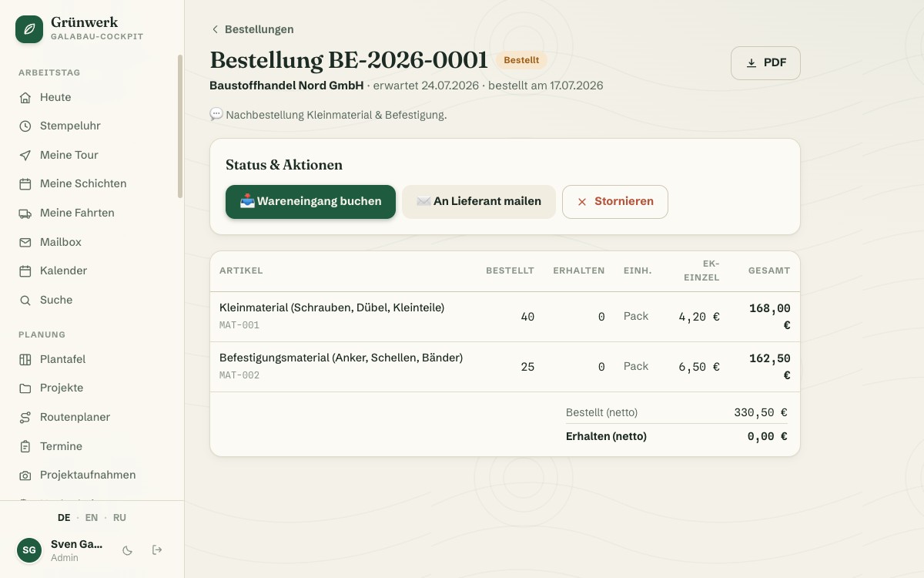The height and width of the screenshot is (578, 924).
Task: Click the X icon on Stornieren
Action: pyautogui.click(x=582, y=202)
